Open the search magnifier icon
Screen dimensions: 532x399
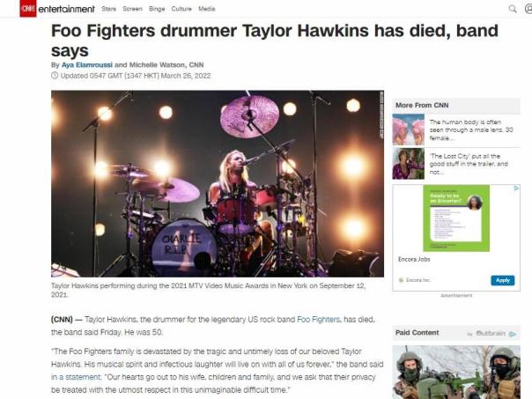point(513,9)
